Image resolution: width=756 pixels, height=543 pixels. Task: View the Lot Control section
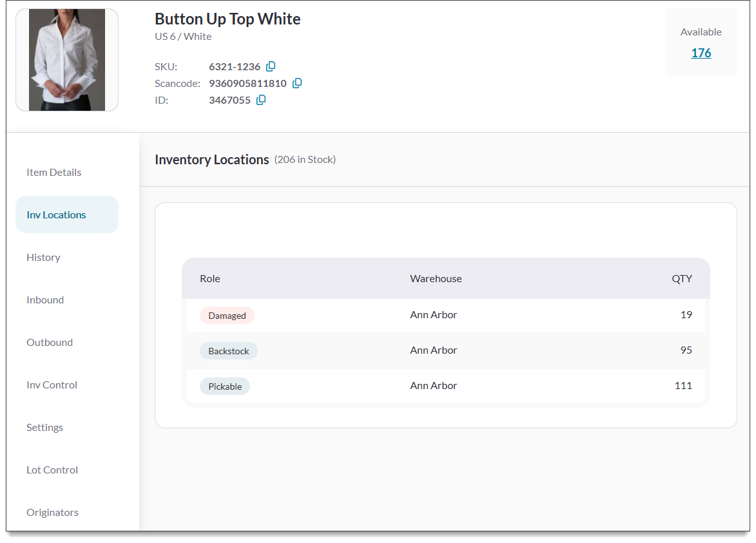click(52, 470)
